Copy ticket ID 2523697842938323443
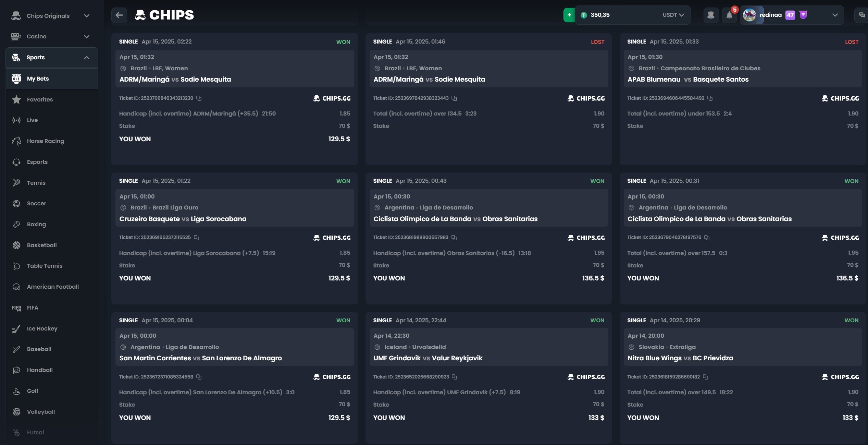 454,98
